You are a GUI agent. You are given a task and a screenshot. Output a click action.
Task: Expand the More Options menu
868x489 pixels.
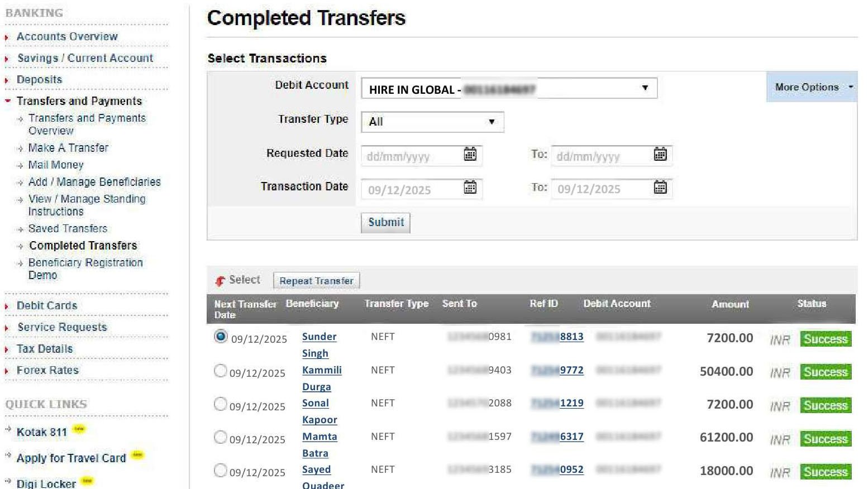(x=812, y=87)
